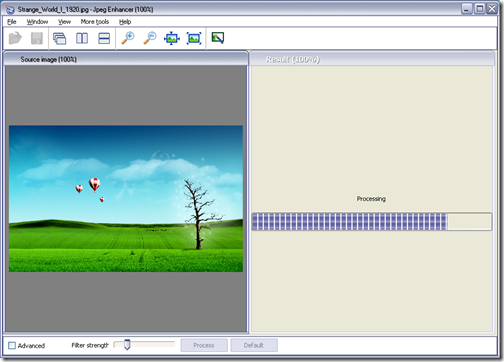Screen dimensions: 504x362
Task: Zoom in with the plus magnifier
Action: [128, 38]
